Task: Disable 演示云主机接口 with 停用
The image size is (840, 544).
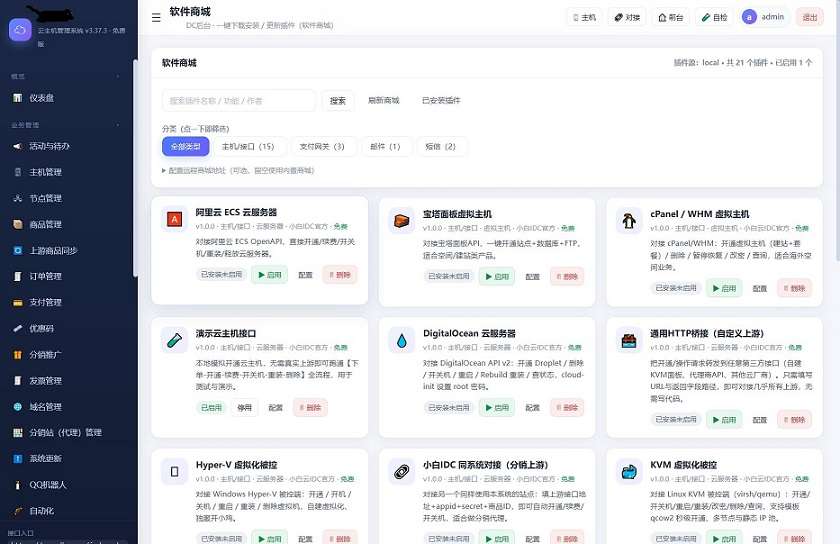Action: [244, 408]
